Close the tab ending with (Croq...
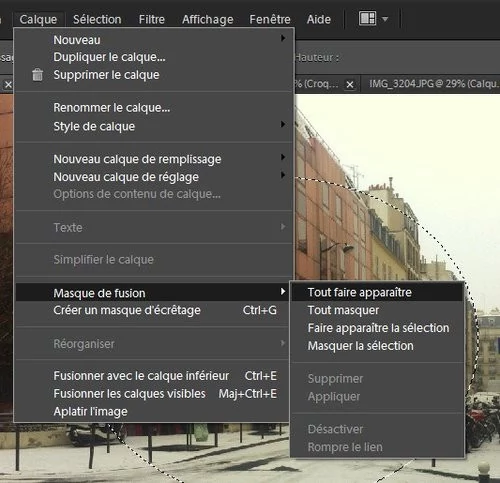Screen dimensions: 500x483 [350, 85]
